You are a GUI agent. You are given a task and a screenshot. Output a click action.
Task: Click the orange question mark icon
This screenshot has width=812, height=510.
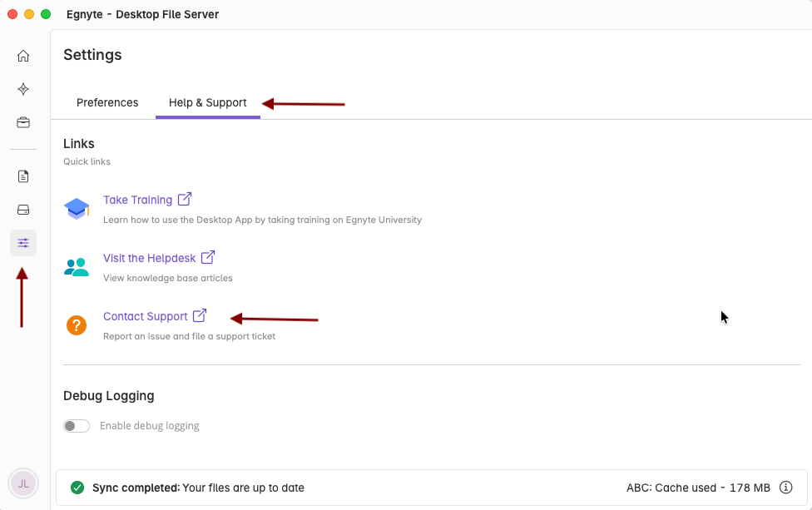click(x=77, y=325)
